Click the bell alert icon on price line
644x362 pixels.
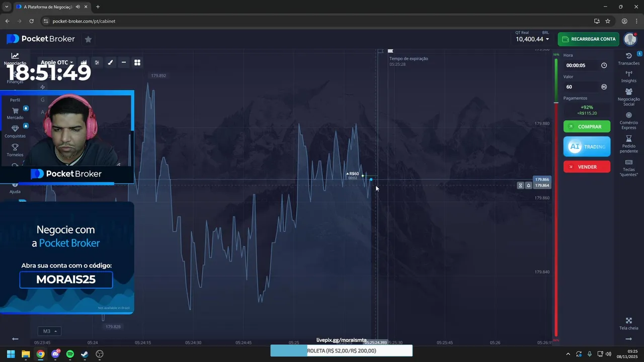coord(528,186)
